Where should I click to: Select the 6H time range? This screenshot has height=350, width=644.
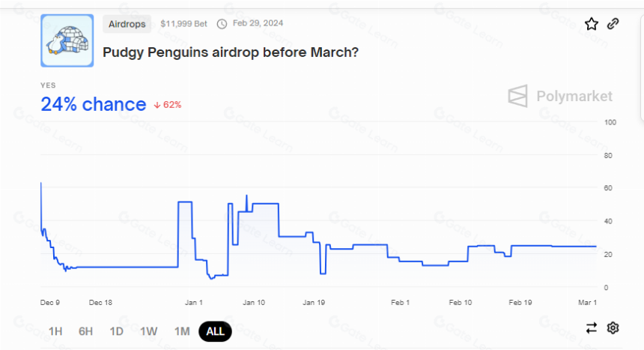pos(86,331)
